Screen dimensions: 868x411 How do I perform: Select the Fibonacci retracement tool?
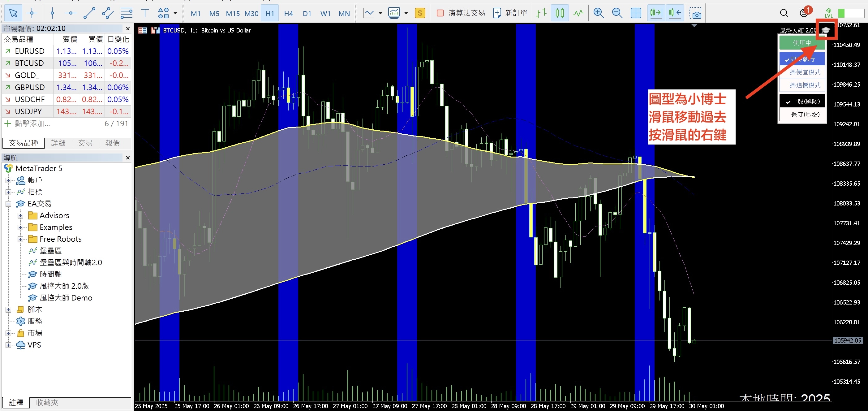tap(126, 13)
